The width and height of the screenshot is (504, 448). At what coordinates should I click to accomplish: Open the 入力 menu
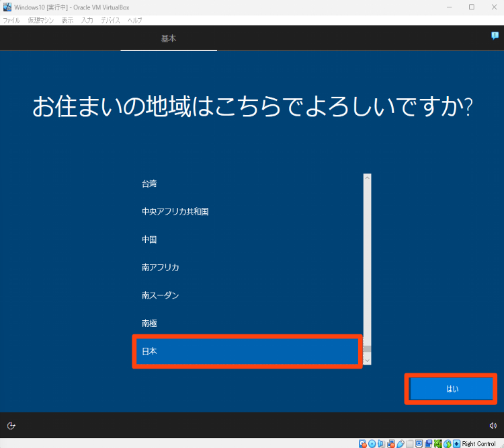(87, 20)
